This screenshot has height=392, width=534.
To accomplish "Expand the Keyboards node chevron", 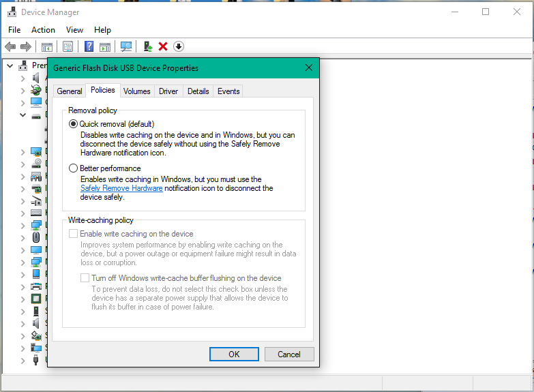I will point(23,213).
